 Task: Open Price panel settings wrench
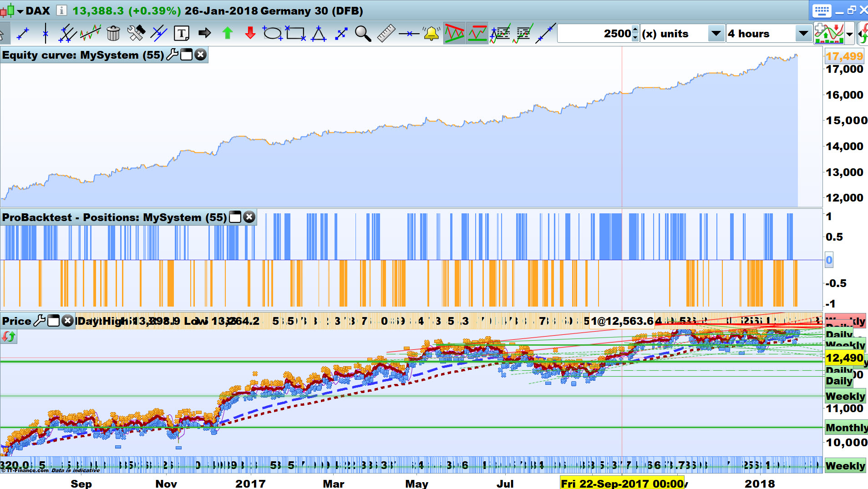(x=39, y=321)
